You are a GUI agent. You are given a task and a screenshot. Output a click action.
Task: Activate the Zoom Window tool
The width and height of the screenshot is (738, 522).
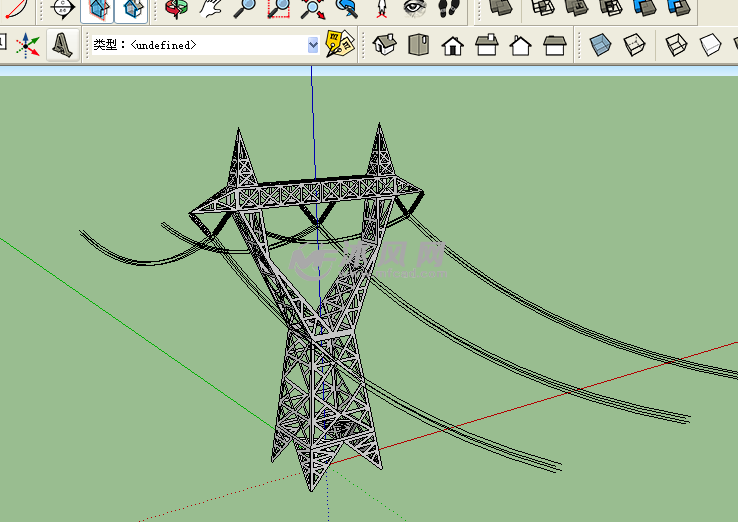(279, 9)
